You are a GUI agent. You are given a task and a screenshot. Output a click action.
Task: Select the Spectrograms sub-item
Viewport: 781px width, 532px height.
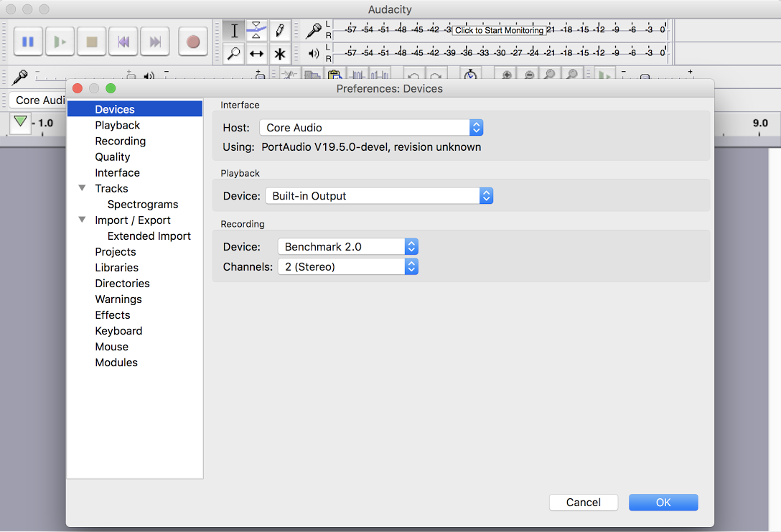(x=143, y=204)
